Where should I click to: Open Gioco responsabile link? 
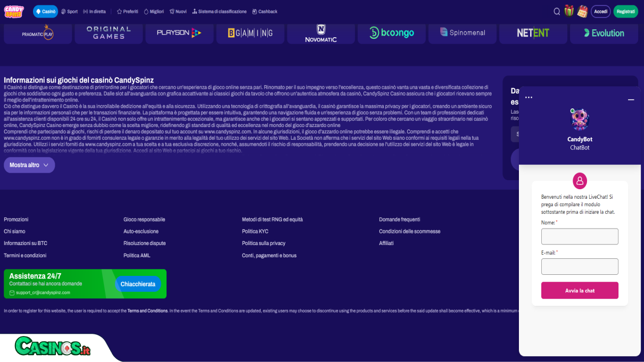pyautogui.click(x=144, y=220)
